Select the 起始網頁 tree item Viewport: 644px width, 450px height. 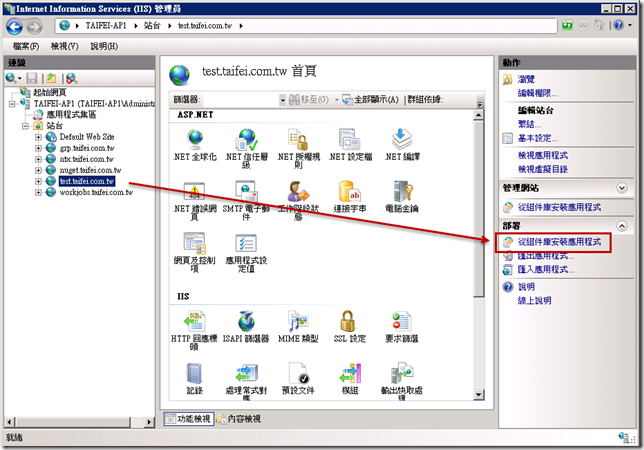[49, 92]
